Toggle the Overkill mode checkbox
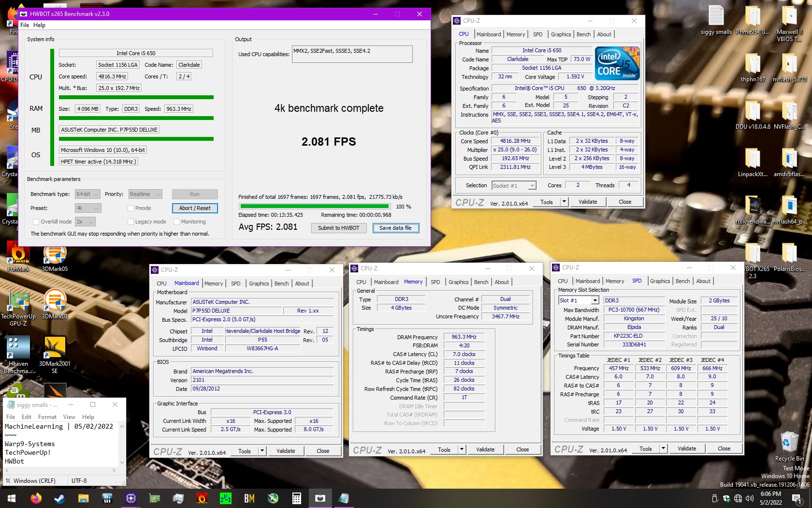Screen dimensions: 812x508 click(x=36, y=222)
